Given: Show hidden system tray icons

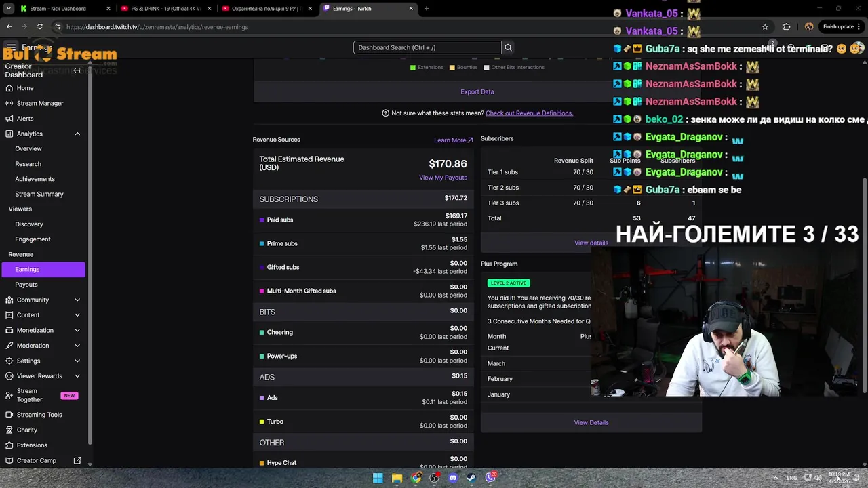Looking at the screenshot, I should point(775,478).
